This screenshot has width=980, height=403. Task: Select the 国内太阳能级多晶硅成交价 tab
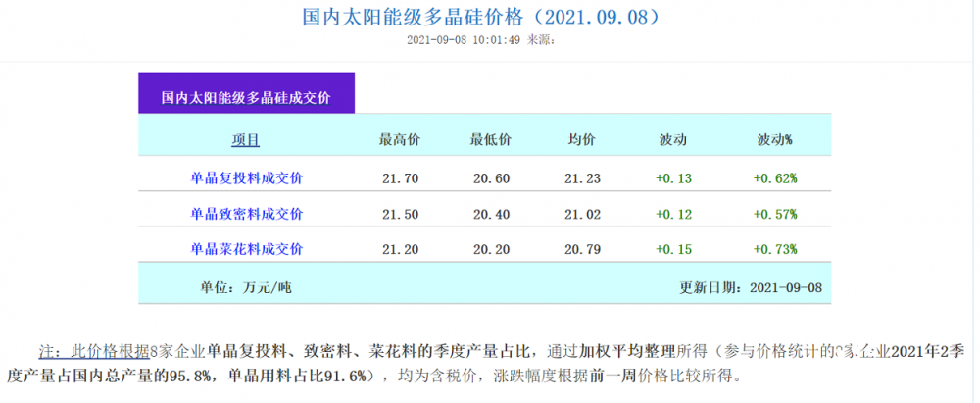click(246, 93)
